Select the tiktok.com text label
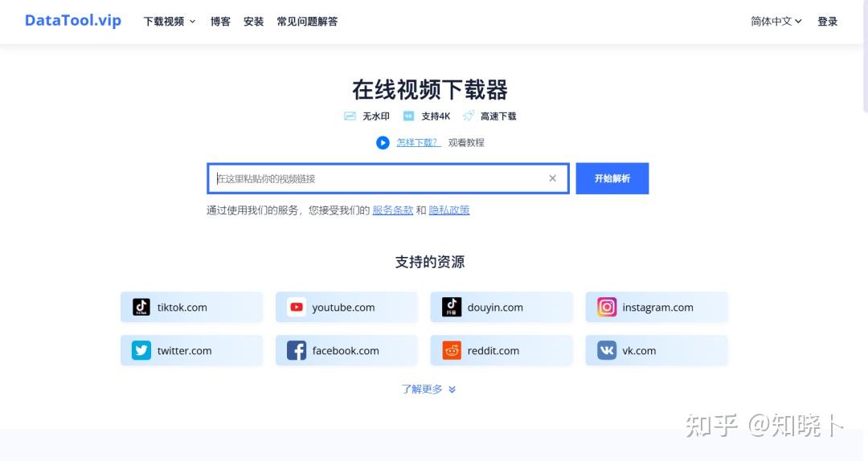The width and height of the screenshot is (868, 461). pyautogui.click(x=182, y=307)
